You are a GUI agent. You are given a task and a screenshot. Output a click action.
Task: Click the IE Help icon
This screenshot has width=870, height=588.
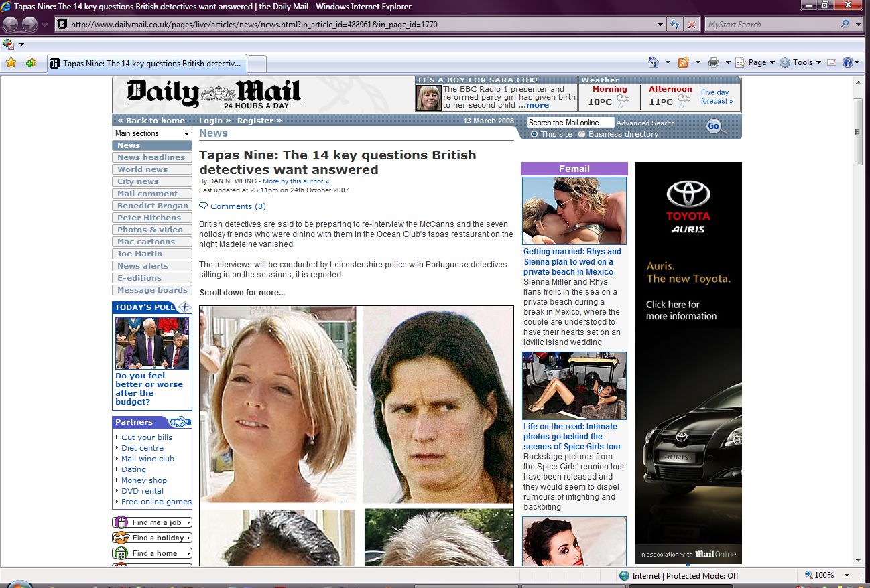[x=848, y=62]
